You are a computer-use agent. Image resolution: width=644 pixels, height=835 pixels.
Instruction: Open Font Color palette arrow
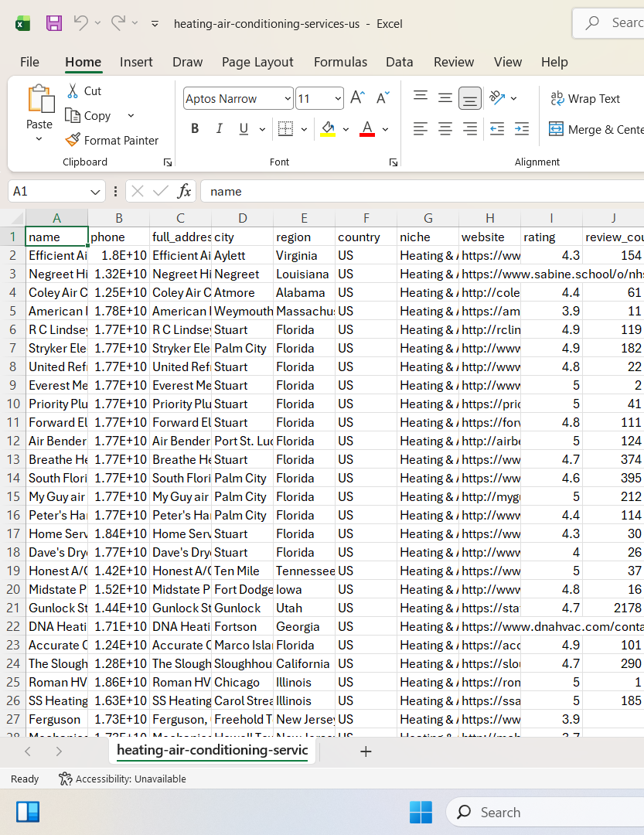(385, 129)
